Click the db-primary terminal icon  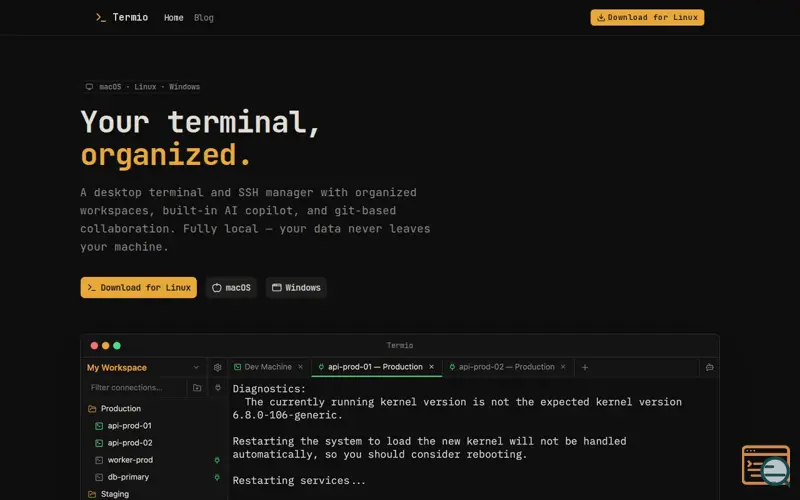coord(99,478)
